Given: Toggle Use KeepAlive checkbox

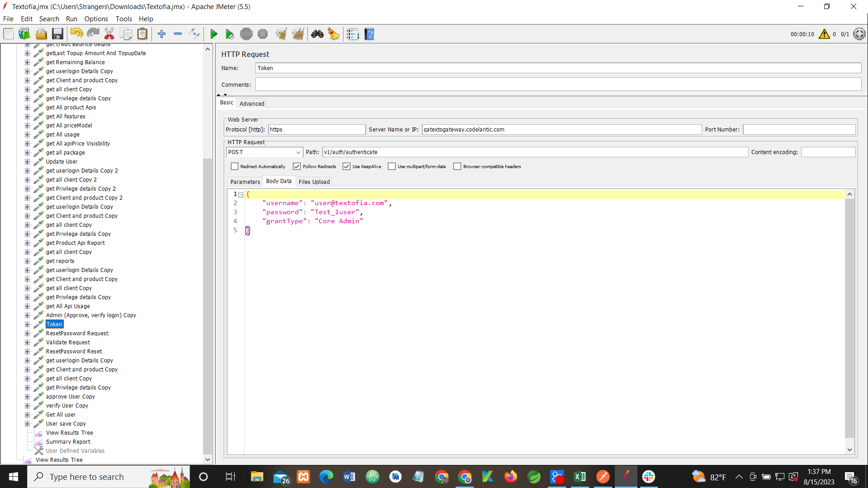Looking at the screenshot, I should [x=347, y=166].
